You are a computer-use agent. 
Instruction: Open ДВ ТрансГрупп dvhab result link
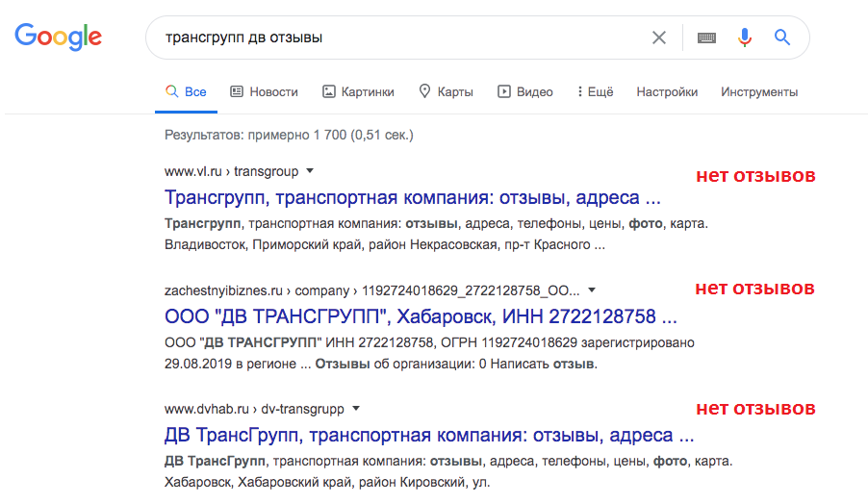[429, 436]
